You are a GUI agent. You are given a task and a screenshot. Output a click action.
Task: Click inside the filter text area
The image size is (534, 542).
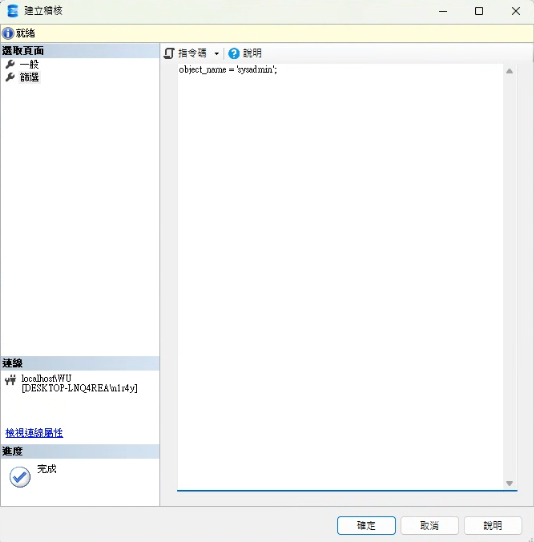tap(340, 277)
